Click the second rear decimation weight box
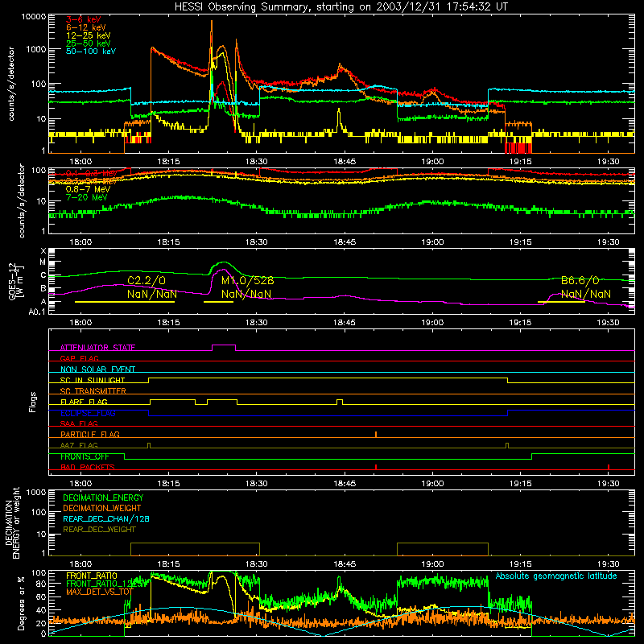Viewport: 644px width, 644px height. click(443, 549)
